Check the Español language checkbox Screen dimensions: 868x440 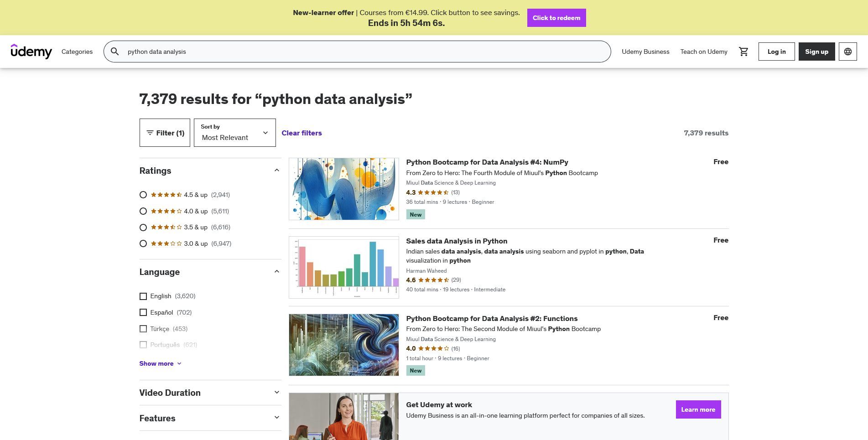pyautogui.click(x=143, y=312)
